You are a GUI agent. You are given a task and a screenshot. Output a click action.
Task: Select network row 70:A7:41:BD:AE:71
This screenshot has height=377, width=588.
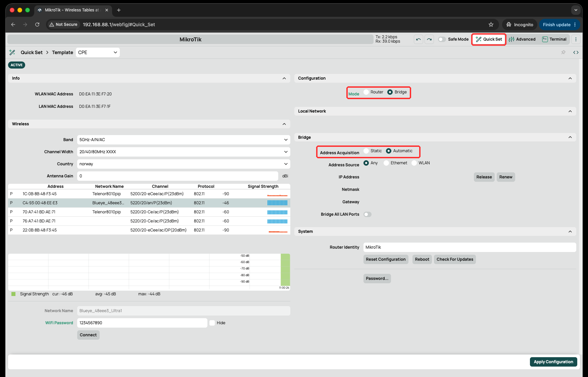pos(149,212)
